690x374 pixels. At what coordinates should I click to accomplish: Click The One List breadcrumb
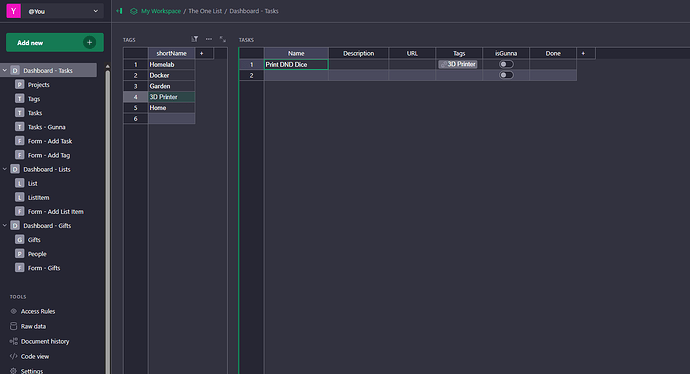pos(205,11)
